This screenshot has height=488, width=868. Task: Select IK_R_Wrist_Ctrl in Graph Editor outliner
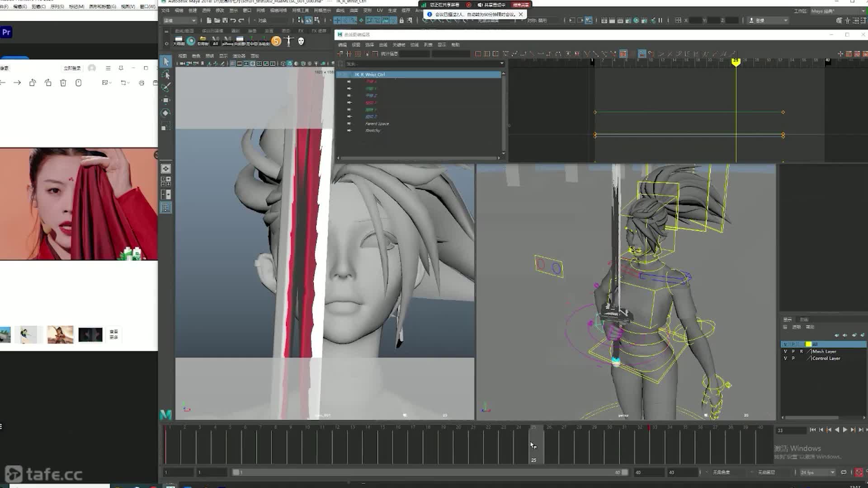click(419, 75)
